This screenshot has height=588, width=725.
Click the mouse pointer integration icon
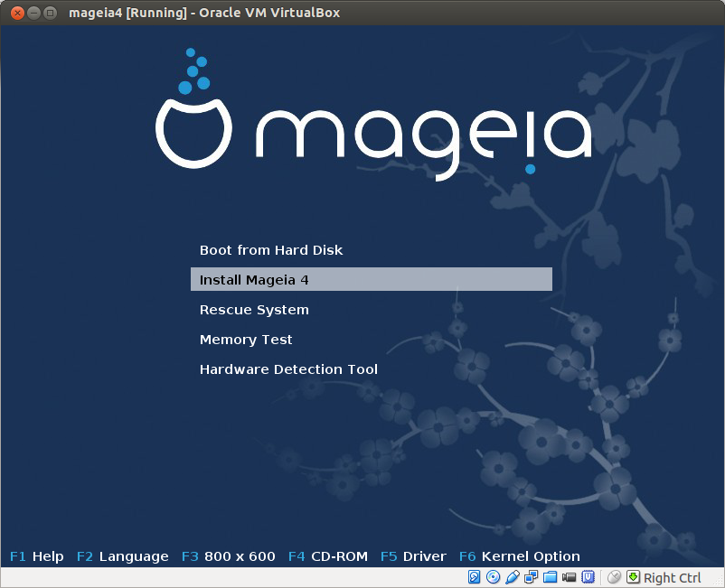tap(615, 577)
